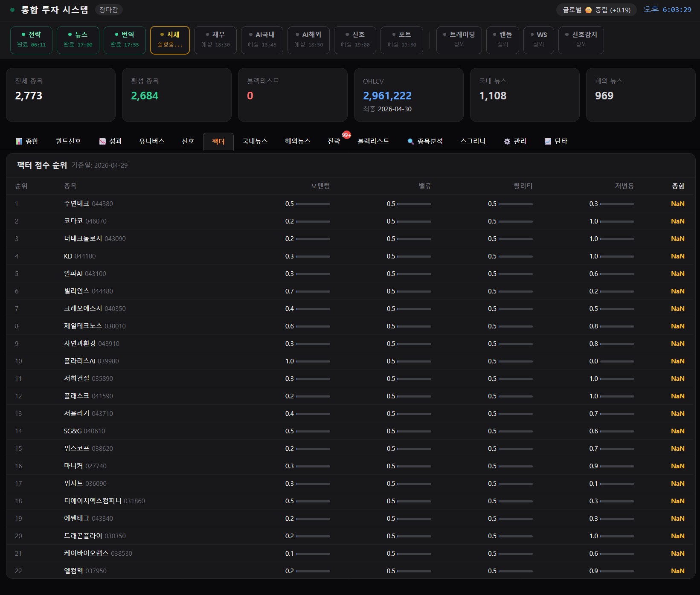Screen dimensions: 700x595
Task: Select the pink chart icon on 성과 tab
Action: tap(102, 141)
